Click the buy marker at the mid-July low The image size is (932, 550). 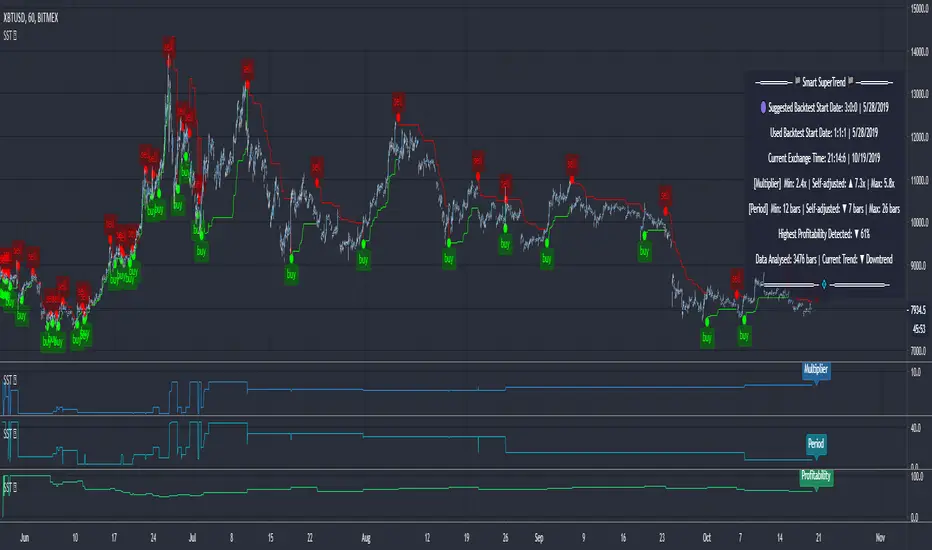pos(291,274)
